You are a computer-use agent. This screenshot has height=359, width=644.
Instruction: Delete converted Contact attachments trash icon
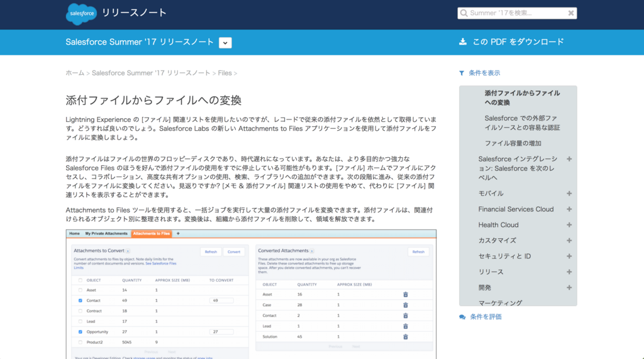tap(406, 316)
